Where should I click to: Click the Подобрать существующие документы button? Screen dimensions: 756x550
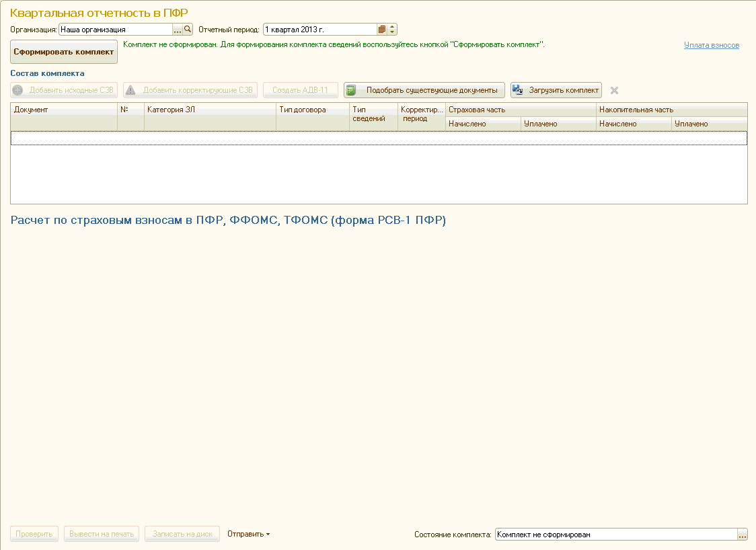pos(424,90)
